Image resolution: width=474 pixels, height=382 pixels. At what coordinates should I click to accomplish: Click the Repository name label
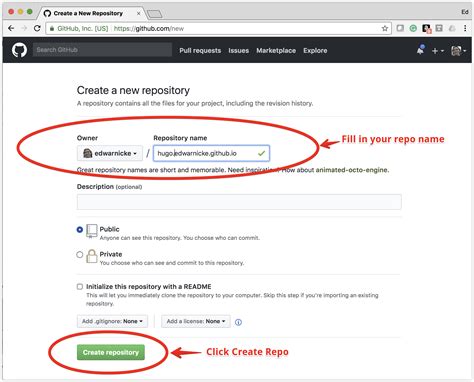pos(180,138)
